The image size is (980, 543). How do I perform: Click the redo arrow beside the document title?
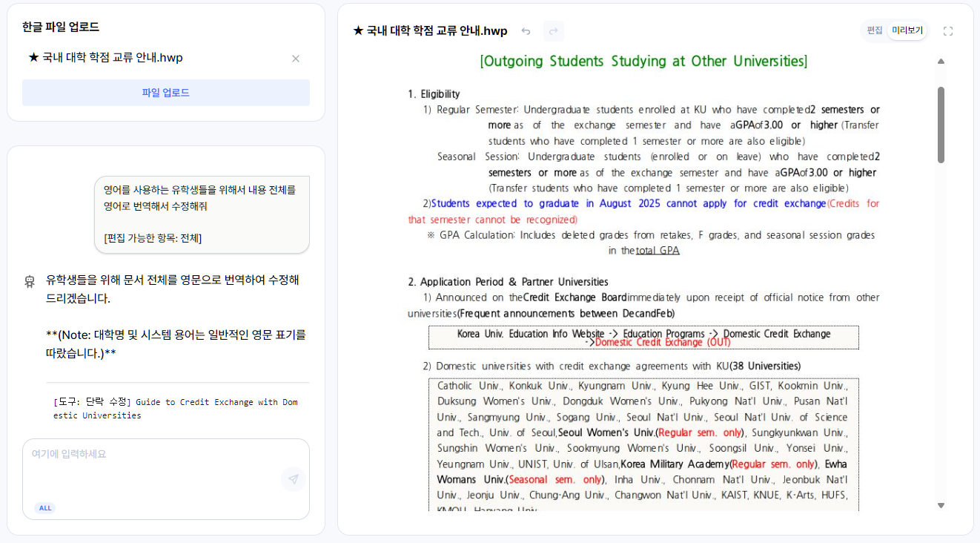click(553, 31)
